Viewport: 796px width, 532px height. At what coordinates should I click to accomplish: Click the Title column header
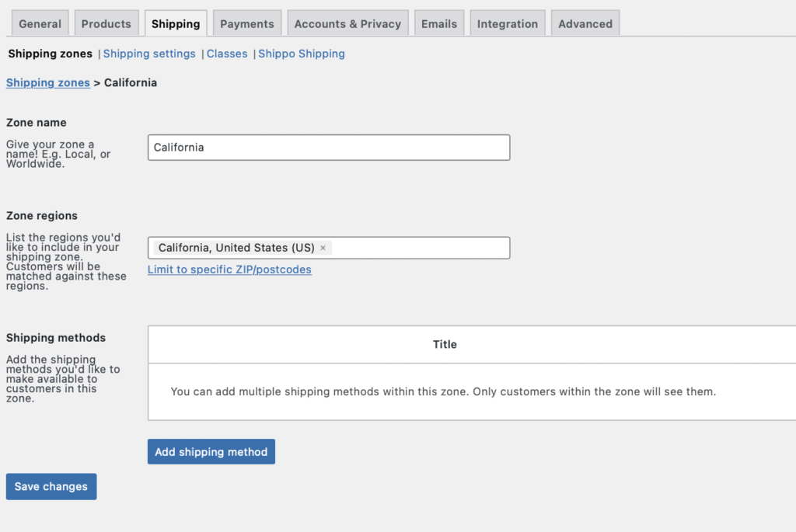pyautogui.click(x=445, y=344)
